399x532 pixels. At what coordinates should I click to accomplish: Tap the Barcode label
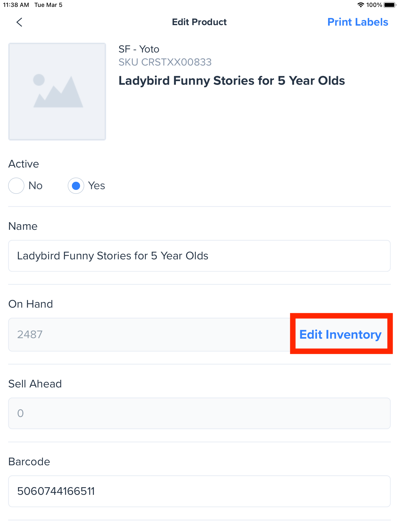(29, 462)
